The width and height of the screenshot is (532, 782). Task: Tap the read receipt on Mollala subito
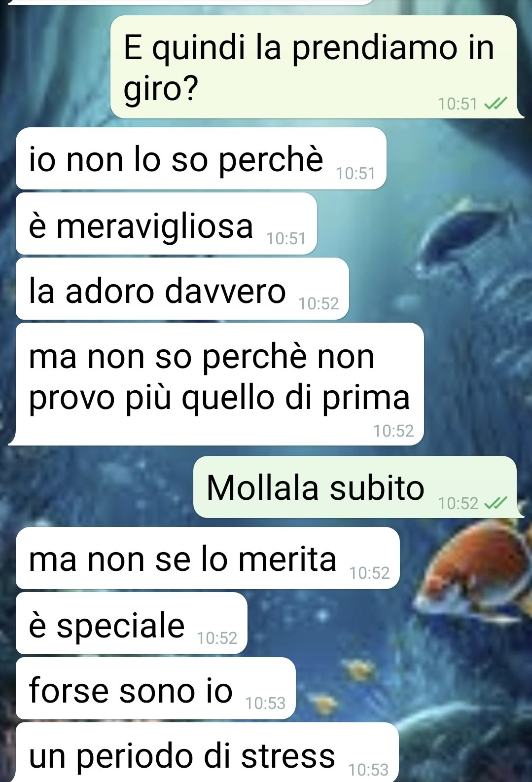[x=496, y=503]
